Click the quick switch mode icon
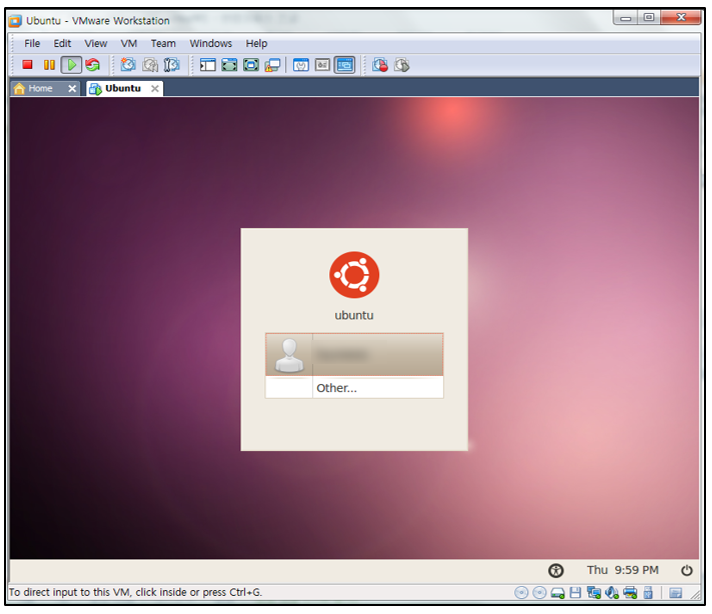 point(251,65)
